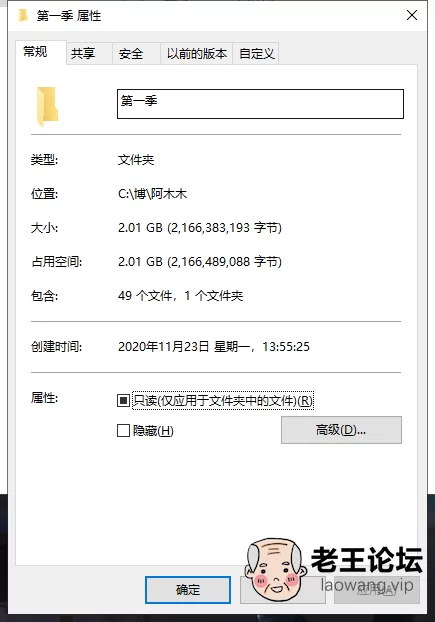Click the location path C:\博\阿木木
This screenshot has height=622, width=435.
tap(152, 194)
